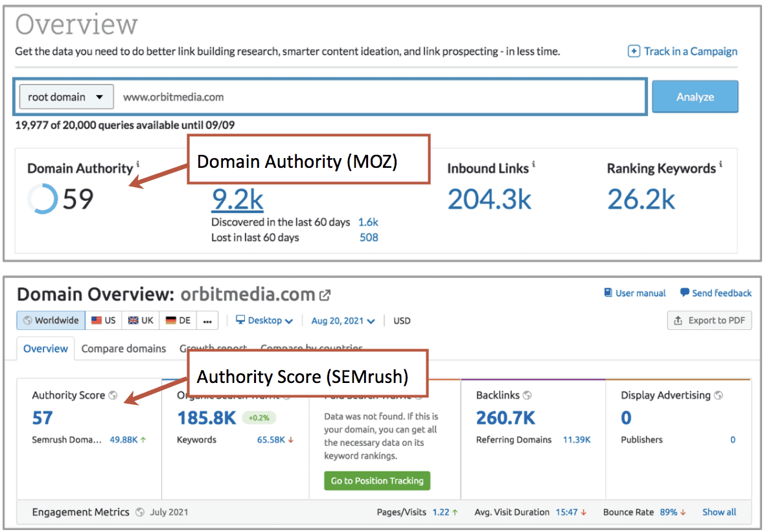This screenshot has height=532, width=764.
Task: Switch to the Compare domains tab
Action: coord(123,349)
